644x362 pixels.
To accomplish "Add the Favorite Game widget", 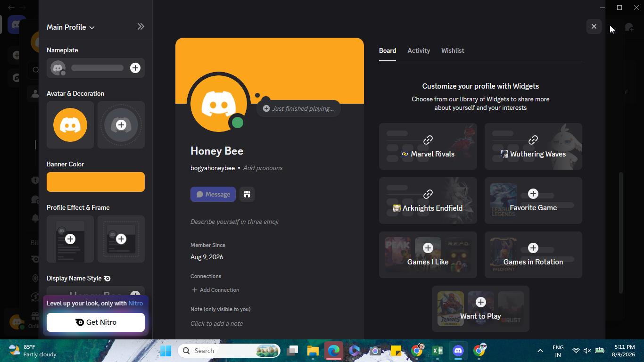I will point(533,201).
